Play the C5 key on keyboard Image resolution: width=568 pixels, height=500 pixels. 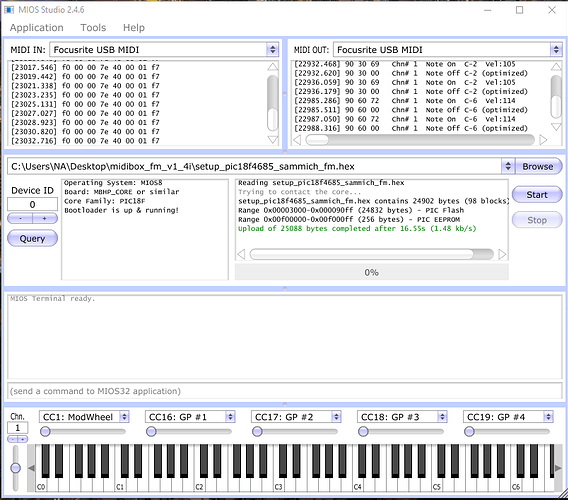[437, 486]
